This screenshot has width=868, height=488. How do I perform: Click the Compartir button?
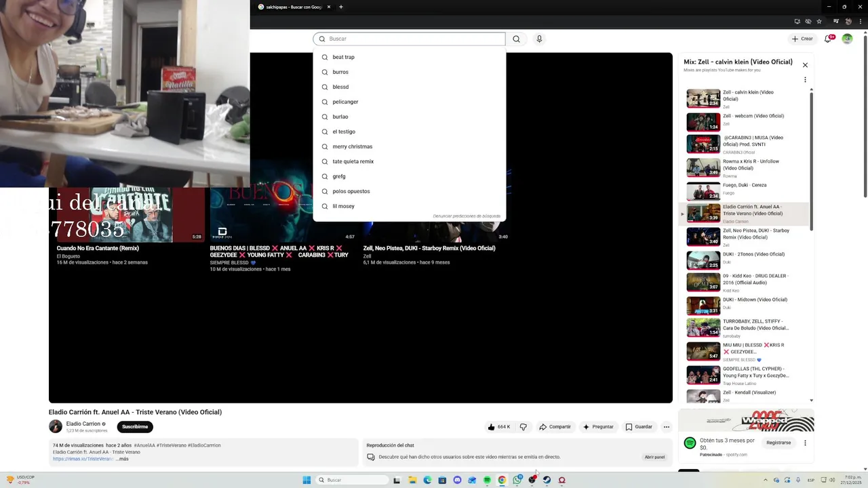(555, 427)
